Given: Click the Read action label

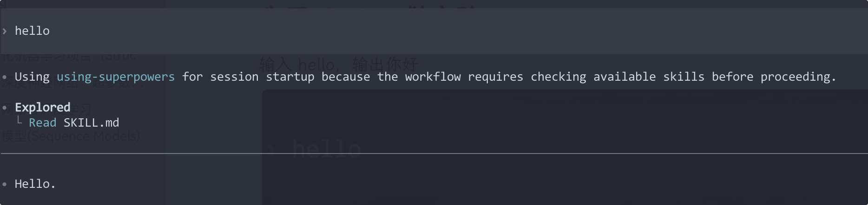Looking at the screenshot, I should (x=42, y=123).
